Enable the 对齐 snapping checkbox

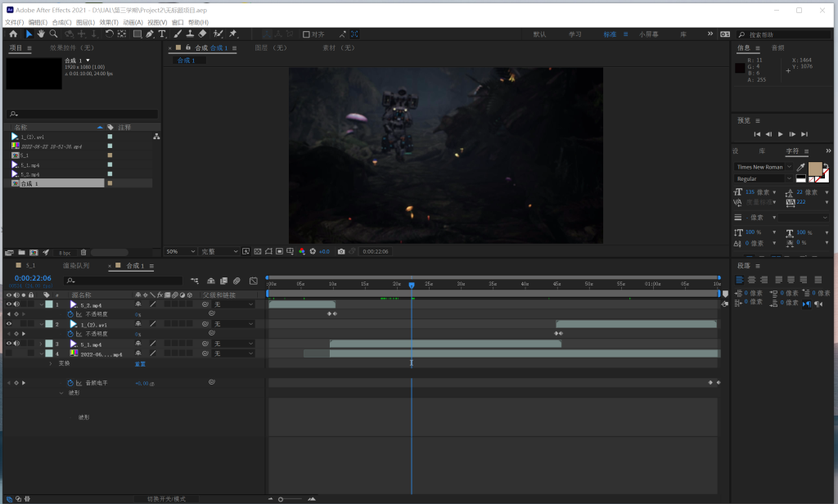click(x=307, y=34)
